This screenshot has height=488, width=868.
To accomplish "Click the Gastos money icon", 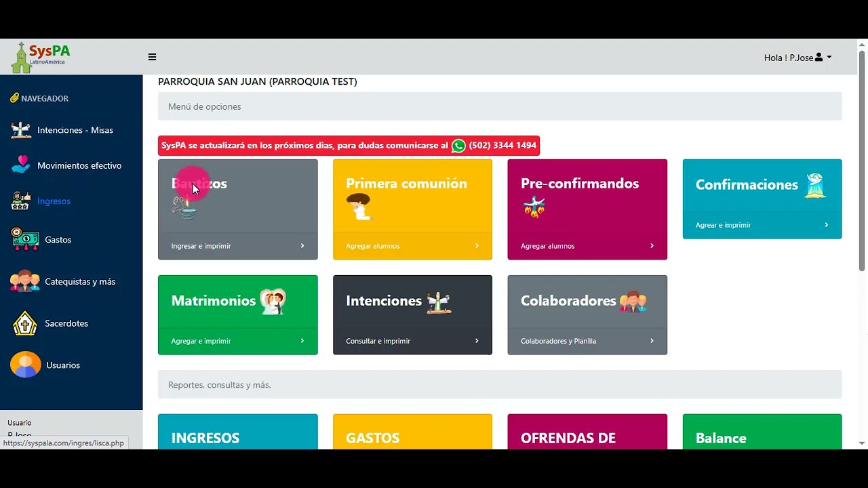I will 24,239.
